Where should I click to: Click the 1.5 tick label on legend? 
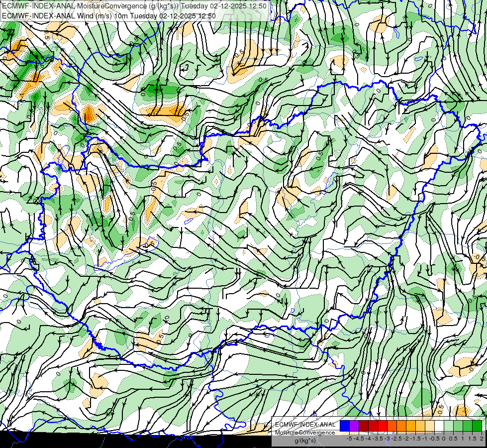coord(472,439)
